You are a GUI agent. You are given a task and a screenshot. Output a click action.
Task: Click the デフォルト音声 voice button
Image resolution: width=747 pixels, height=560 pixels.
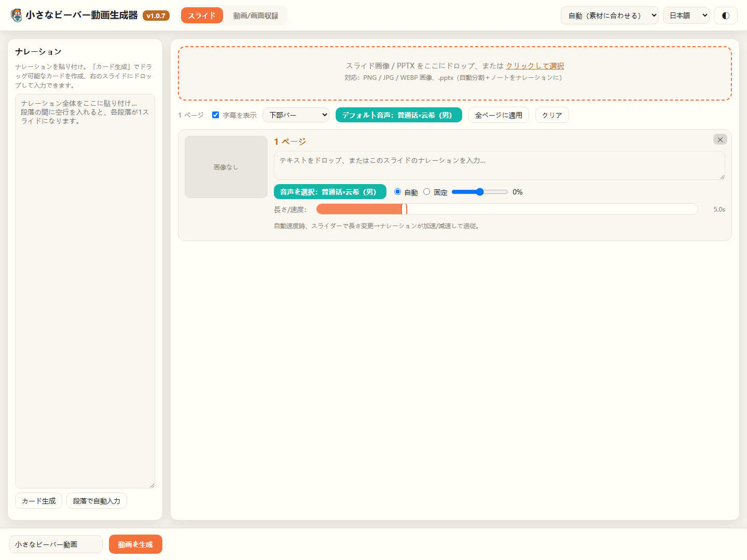(x=399, y=115)
